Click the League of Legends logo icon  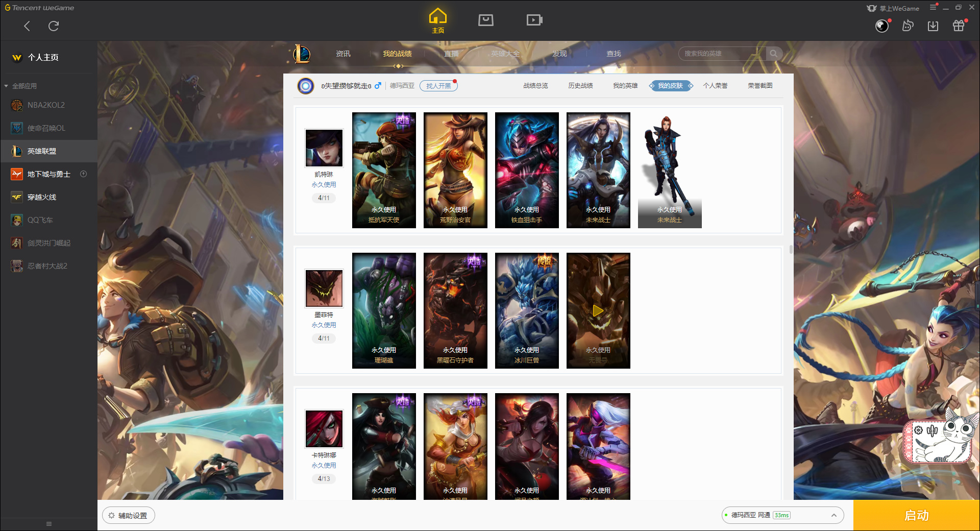point(302,54)
